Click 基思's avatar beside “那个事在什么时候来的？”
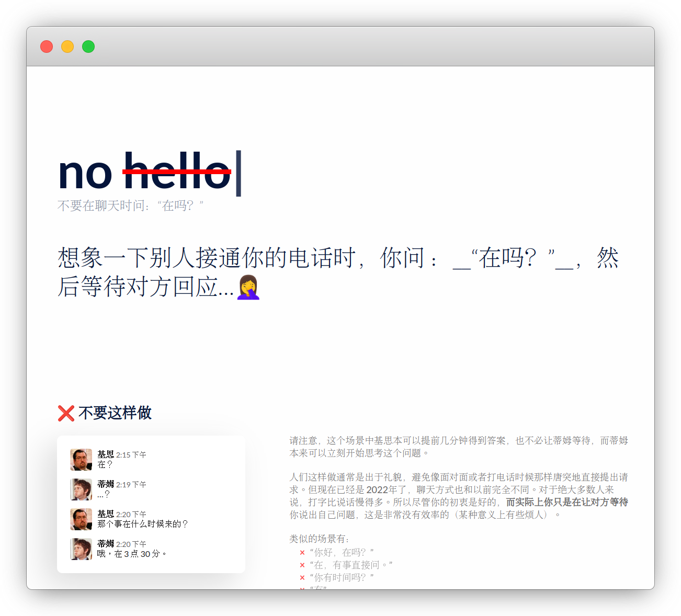This screenshot has height=616, width=681. (x=81, y=519)
